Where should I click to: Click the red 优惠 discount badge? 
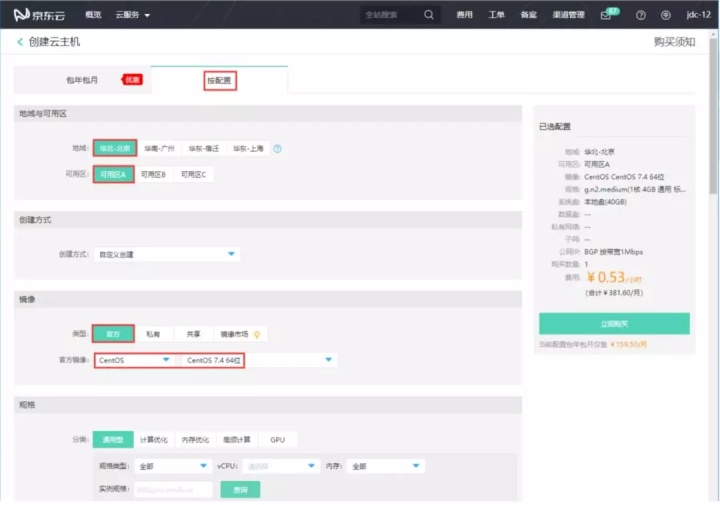tap(132, 79)
